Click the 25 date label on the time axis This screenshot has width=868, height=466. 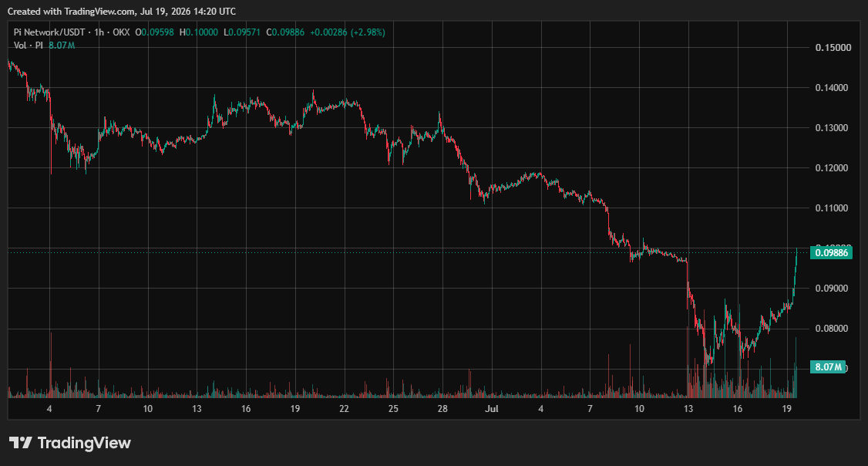coord(393,409)
